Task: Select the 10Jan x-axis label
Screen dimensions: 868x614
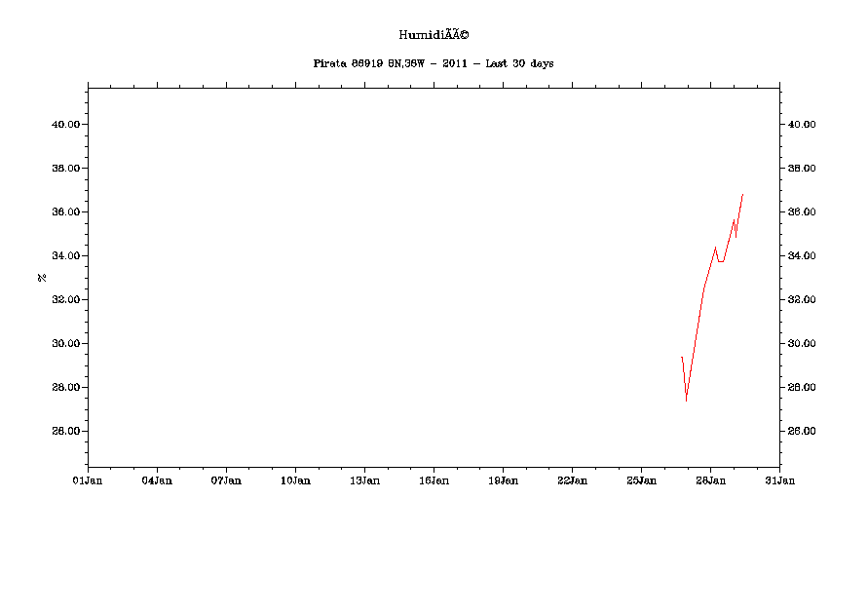Action: pyautogui.click(x=295, y=480)
